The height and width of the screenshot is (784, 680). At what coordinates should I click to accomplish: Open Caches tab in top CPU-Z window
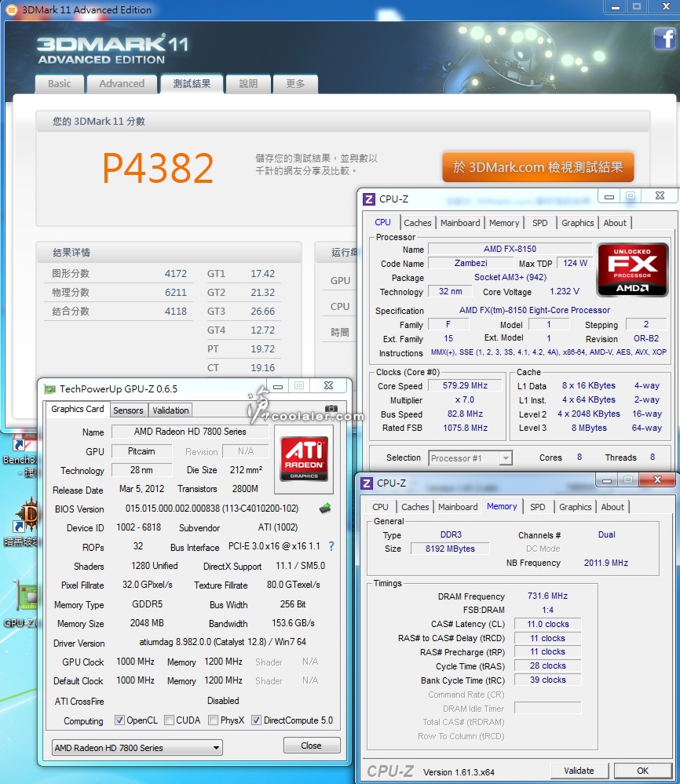pos(417,223)
